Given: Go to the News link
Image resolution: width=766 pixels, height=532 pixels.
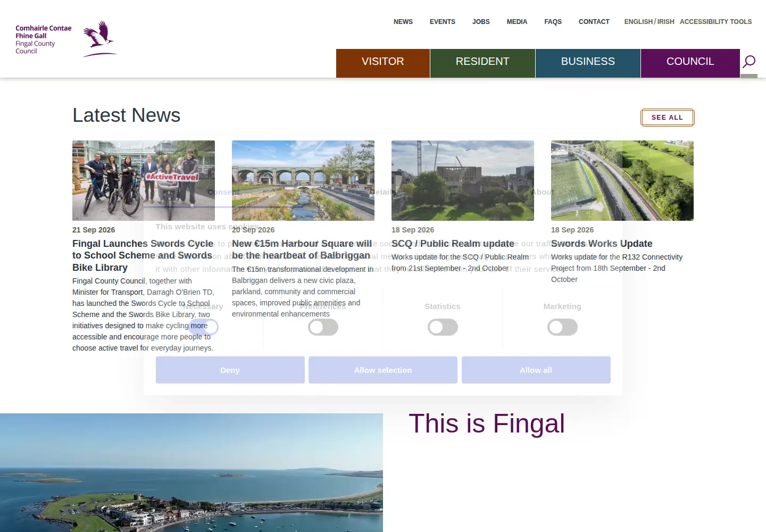Looking at the screenshot, I should 403,22.
